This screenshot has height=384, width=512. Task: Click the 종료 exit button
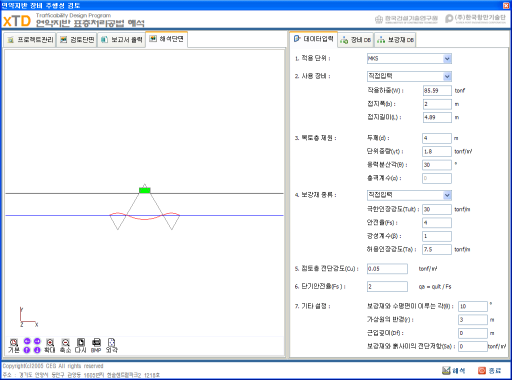coord(490,370)
